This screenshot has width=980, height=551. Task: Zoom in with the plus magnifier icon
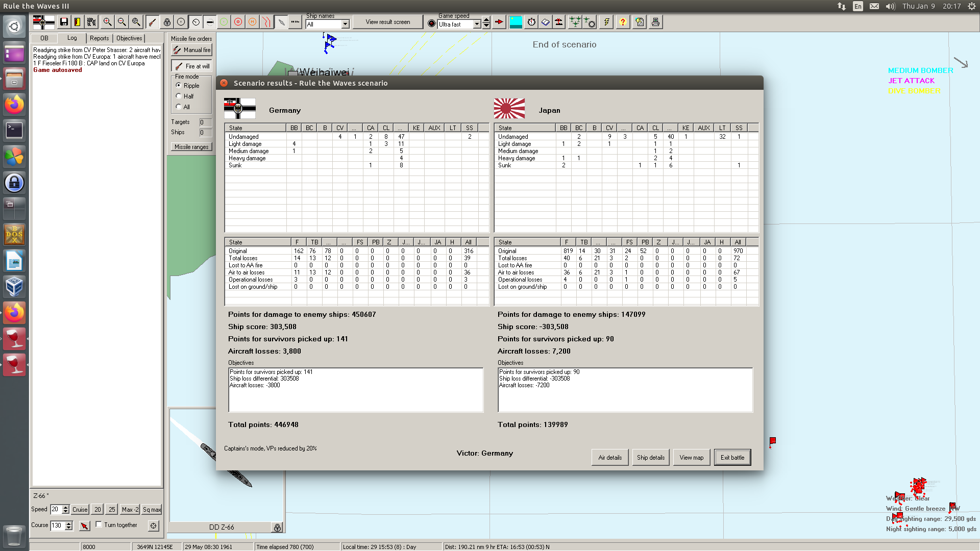tap(107, 22)
